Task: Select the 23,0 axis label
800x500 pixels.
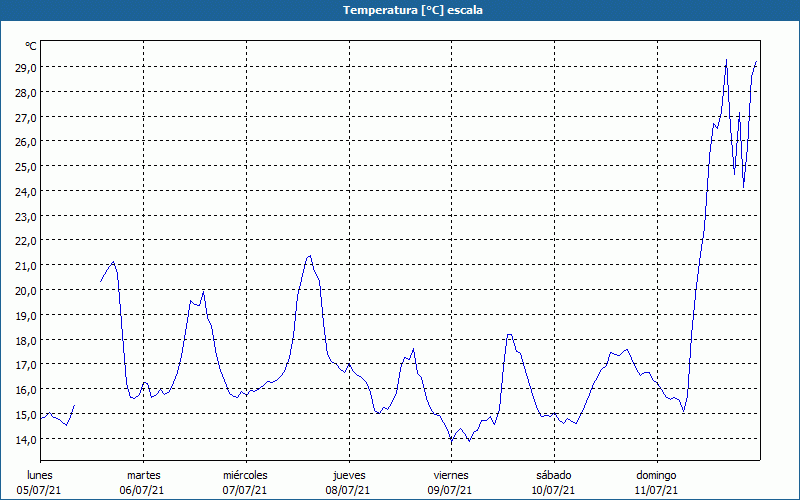Action: coord(26,217)
